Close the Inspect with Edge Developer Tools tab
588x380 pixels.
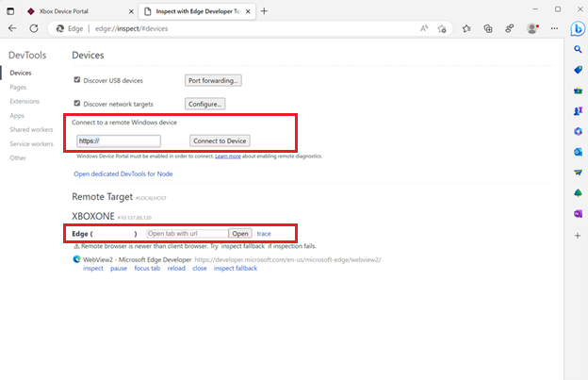248,11
